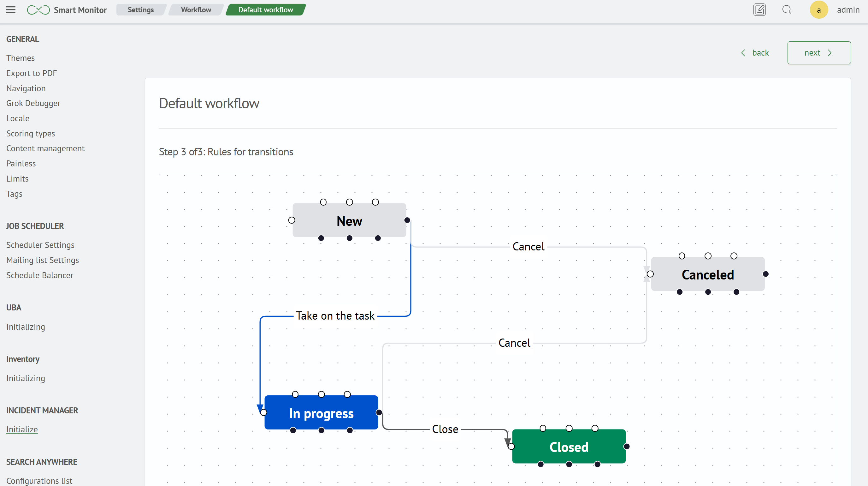The height and width of the screenshot is (486, 868).
Task: Click the right-side output port of New node
Action: [x=407, y=220]
